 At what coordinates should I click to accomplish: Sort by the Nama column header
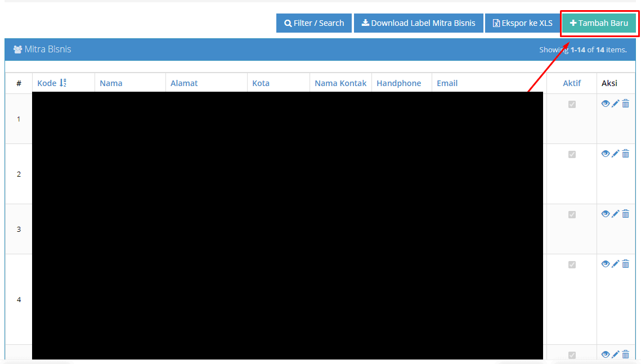coord(111,83)
